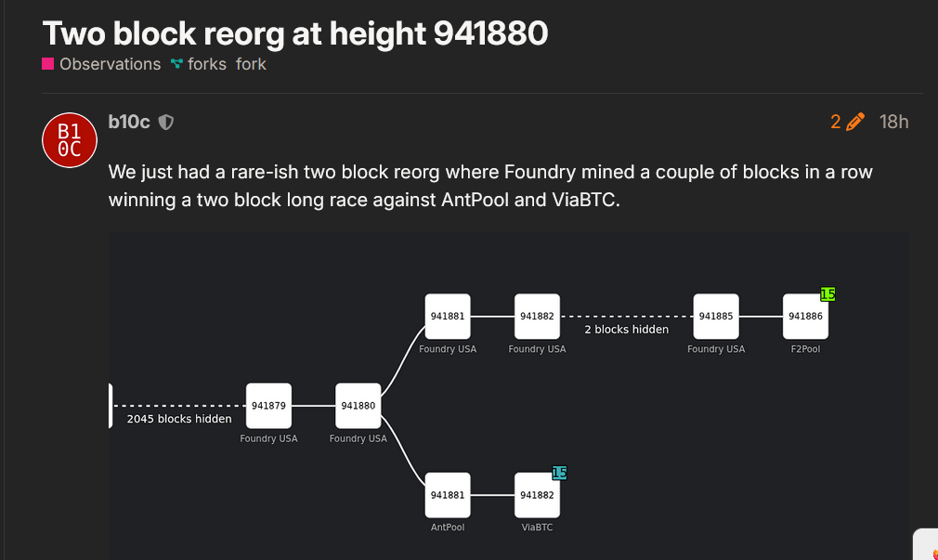
Task: Click the fork icon beside the forks tag
Action: coord(176,64)
